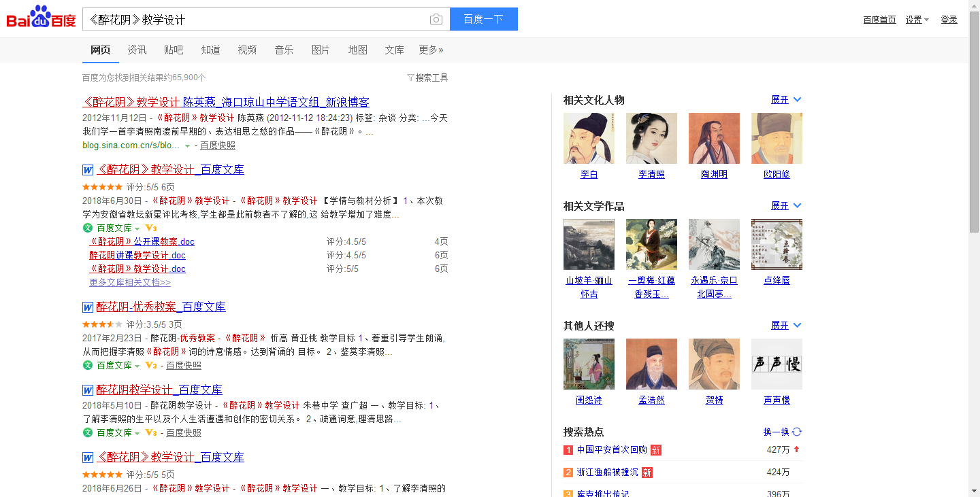The width and height of the screenshot is (980, 497).
Task: Expand 百度文库 dropdown under 优秀教案 result
Action: point(137,366)
